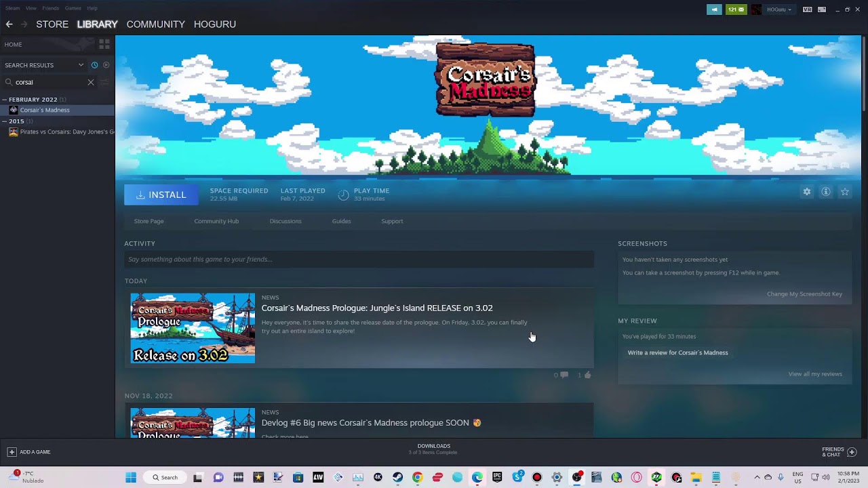This screenshot has height=488, width=868.
Task: Open game settings via the gear icon
Action: (807, 192)
